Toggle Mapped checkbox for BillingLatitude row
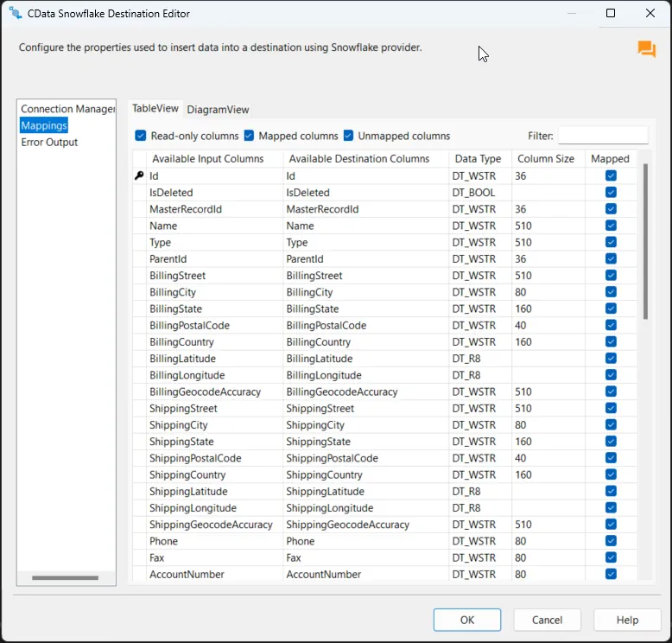Image resolution: width=672 pixels, height=643 pixels. point(611,359)
